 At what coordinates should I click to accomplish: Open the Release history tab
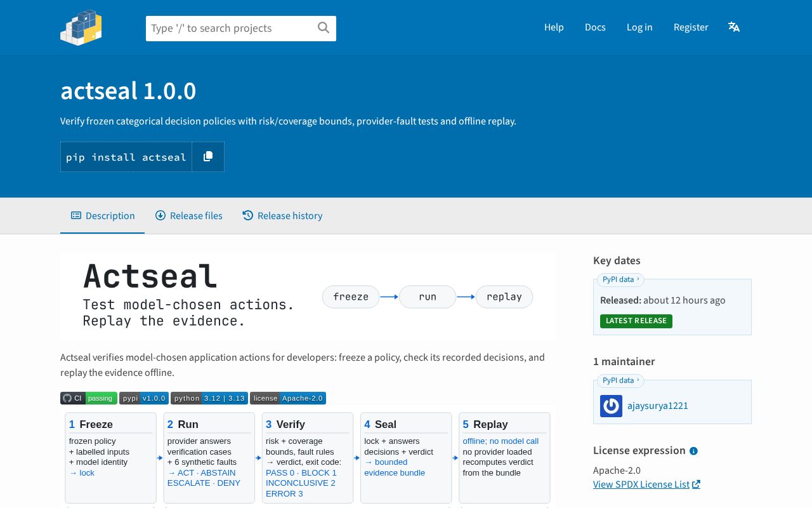[282, 216]
